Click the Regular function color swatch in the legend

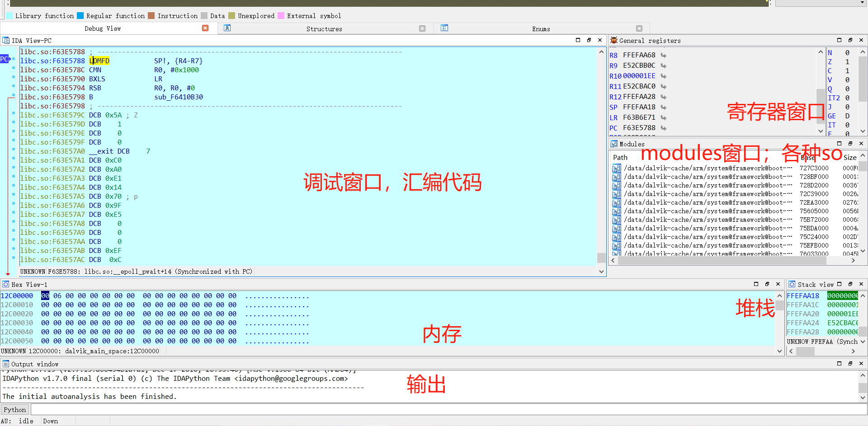click(x=80, y=15)
